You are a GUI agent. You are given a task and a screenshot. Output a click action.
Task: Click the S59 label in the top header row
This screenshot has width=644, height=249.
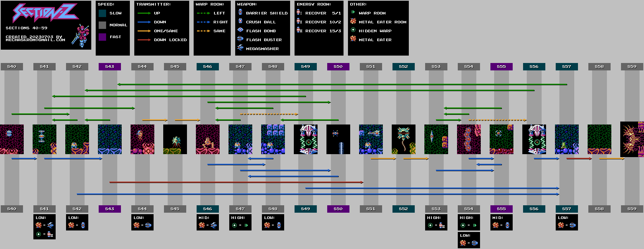pyautogui.click(x=632, y=67)
